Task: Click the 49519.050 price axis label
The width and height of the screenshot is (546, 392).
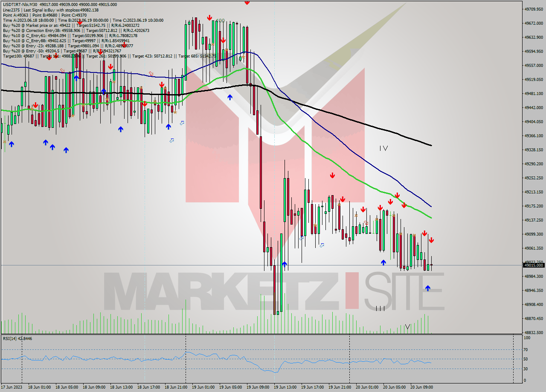Action: 534,79
